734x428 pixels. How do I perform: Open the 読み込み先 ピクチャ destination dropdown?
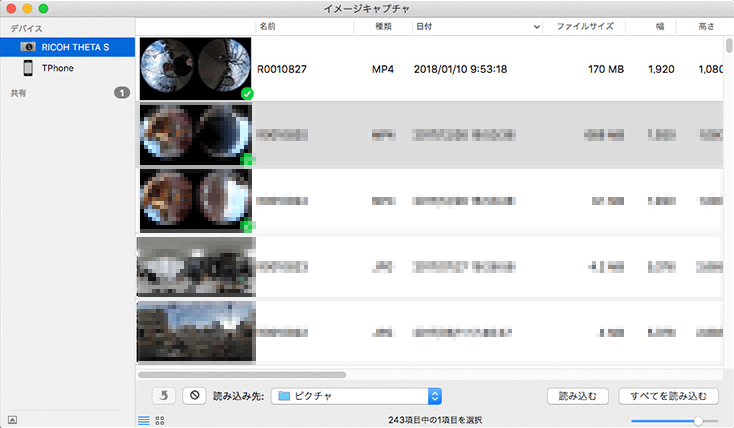(357, 396)
